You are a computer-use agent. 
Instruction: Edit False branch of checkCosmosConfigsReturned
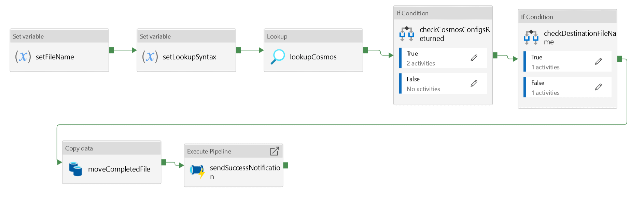click(474, 83)
